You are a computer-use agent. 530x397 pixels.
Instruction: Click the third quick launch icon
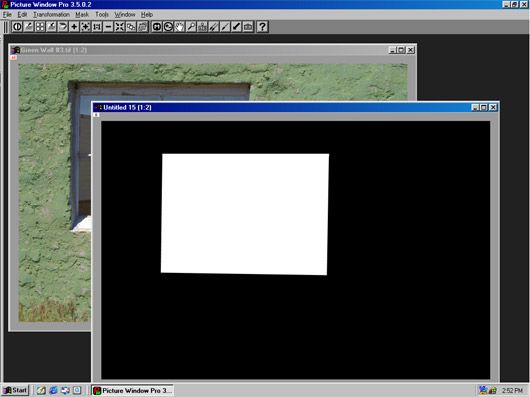coord(65,390)
